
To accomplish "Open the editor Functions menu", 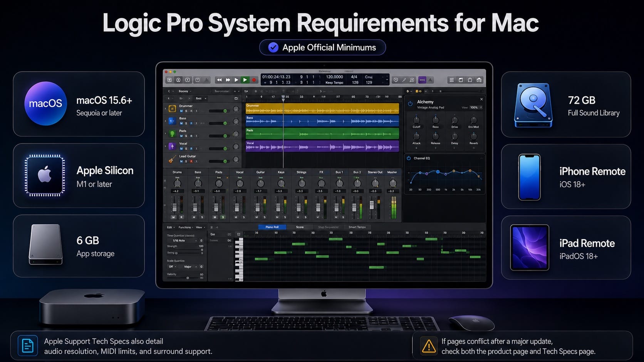I will coord(186,227).
